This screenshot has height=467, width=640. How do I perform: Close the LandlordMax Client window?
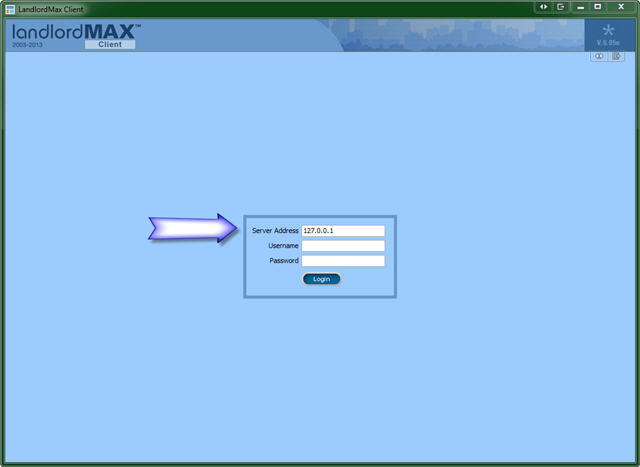(621, 7)
